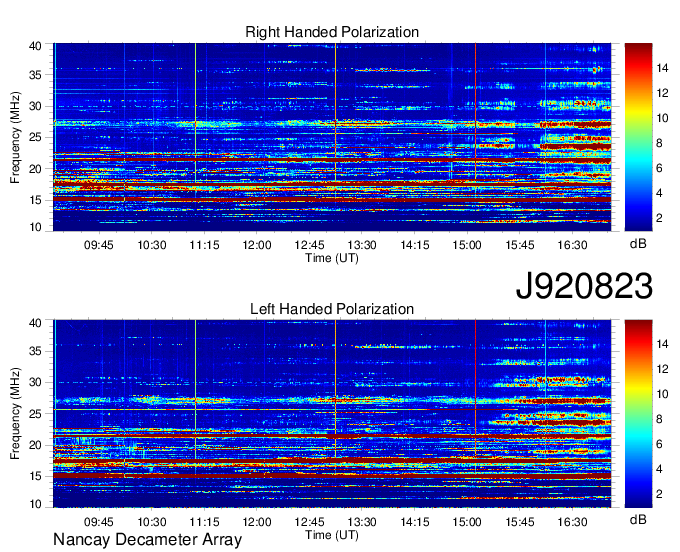Click 25 on Right Handed frequency axis

tap(35, 137)
